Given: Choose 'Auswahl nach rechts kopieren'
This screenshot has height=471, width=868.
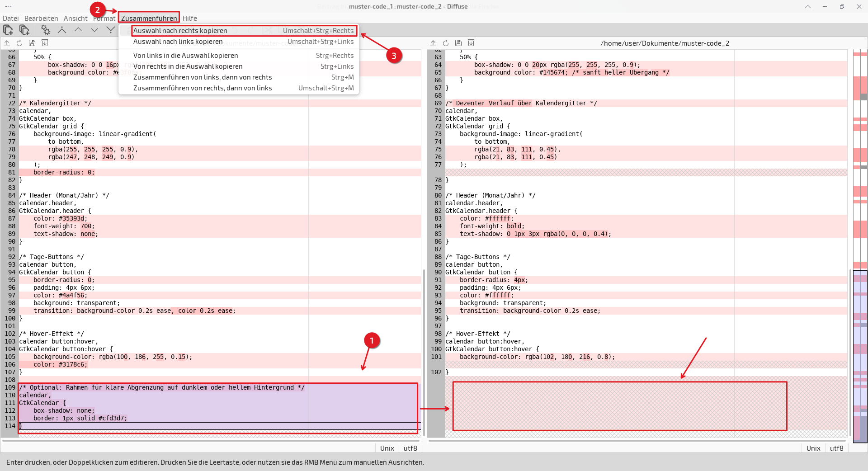Looking at the screenshot, I should tap(180, 31).
